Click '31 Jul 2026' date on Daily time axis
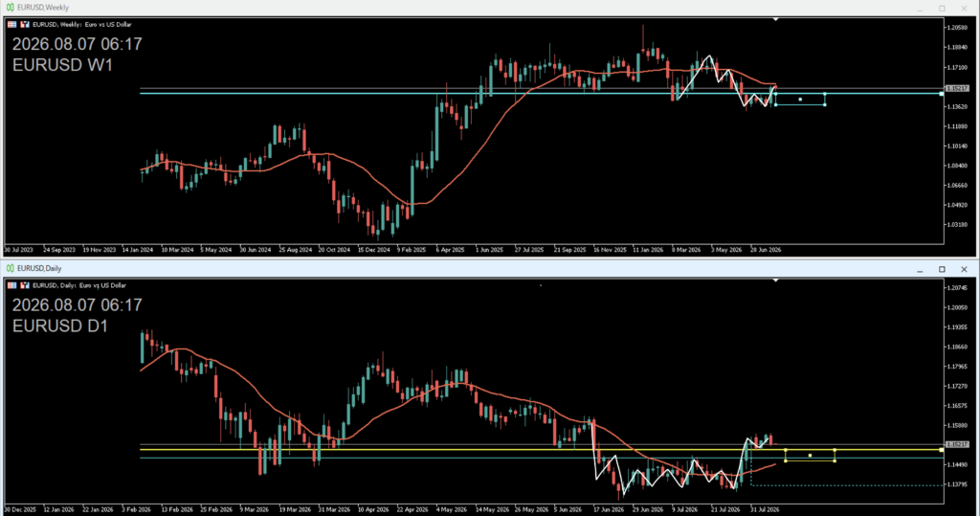The width and height of the screenshot is (980, 516). click(x=765, y=509)
